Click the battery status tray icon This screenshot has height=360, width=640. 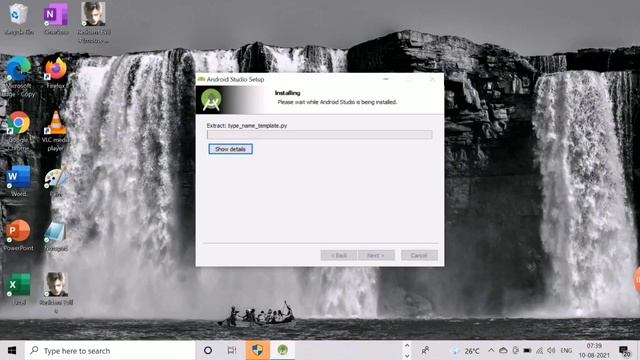[527, 351]
